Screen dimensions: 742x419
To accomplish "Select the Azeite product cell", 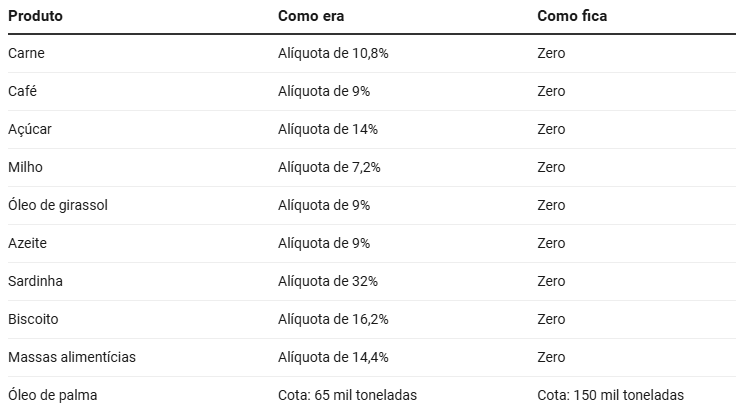I will tap(27, 243).
